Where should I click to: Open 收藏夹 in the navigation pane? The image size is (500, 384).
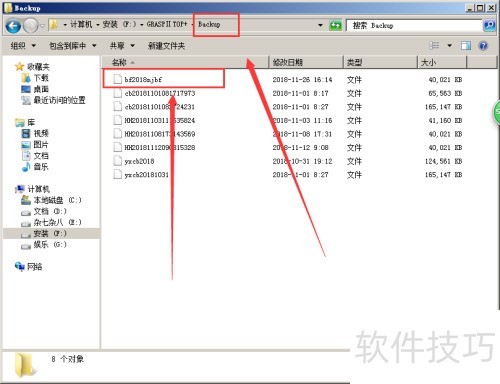click(38, 67)
